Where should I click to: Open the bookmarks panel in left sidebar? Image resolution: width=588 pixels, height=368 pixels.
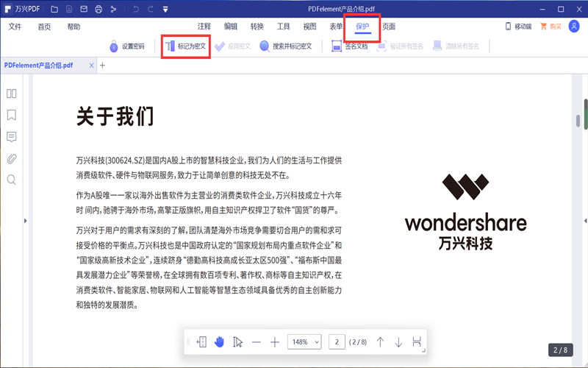pos(12,115)
